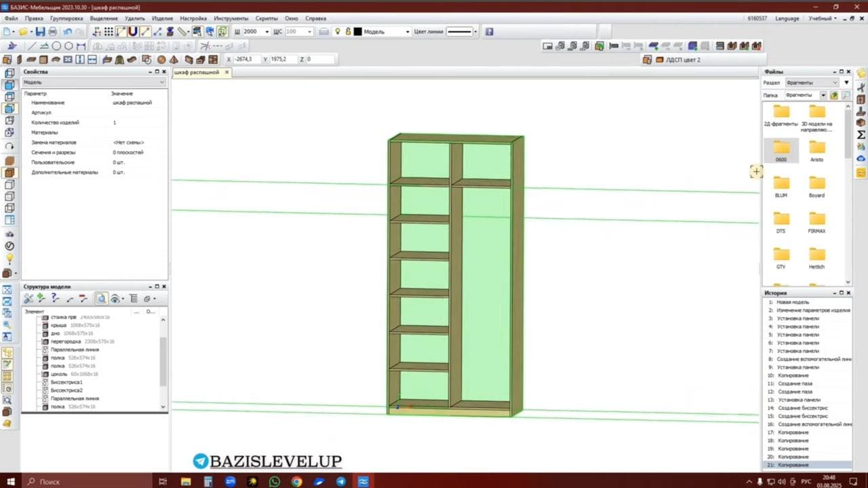Select the Замена материалов property row
868x488 pixels.
pos(94,143)
